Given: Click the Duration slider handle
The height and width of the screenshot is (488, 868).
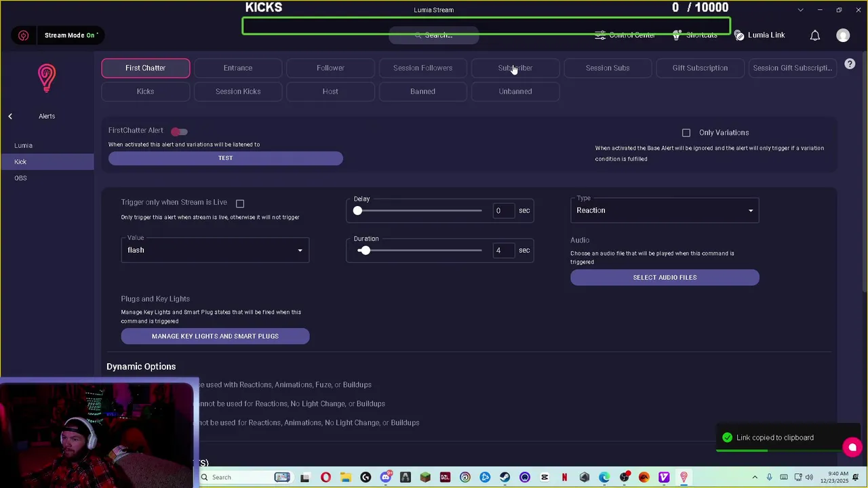Looking at the screenshot, I should tap(365, 251).
